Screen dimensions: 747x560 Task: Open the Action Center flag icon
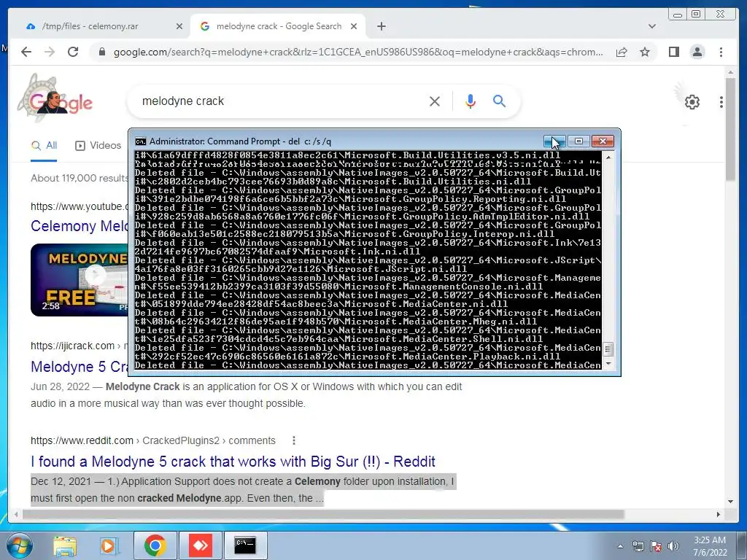(x=656, y=546)
